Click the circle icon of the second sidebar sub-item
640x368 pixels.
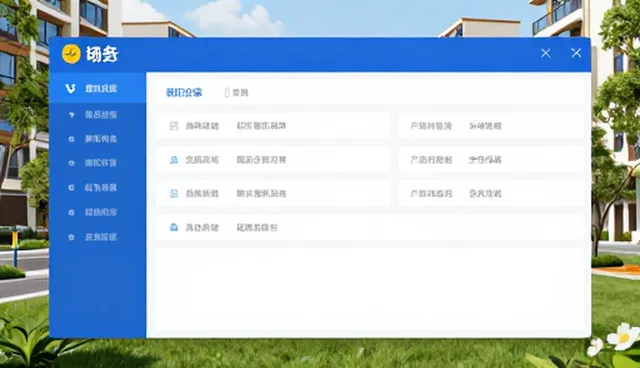pos(71,139)
